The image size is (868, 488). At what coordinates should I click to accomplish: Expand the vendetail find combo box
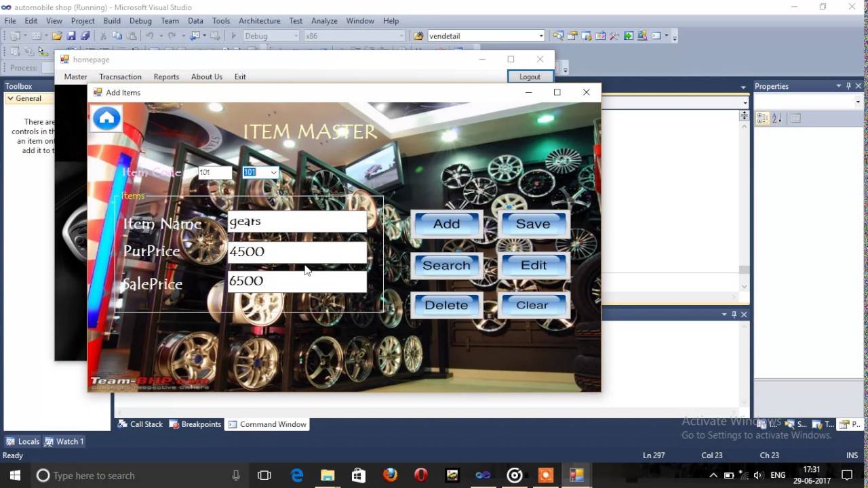tap(541, 36)
